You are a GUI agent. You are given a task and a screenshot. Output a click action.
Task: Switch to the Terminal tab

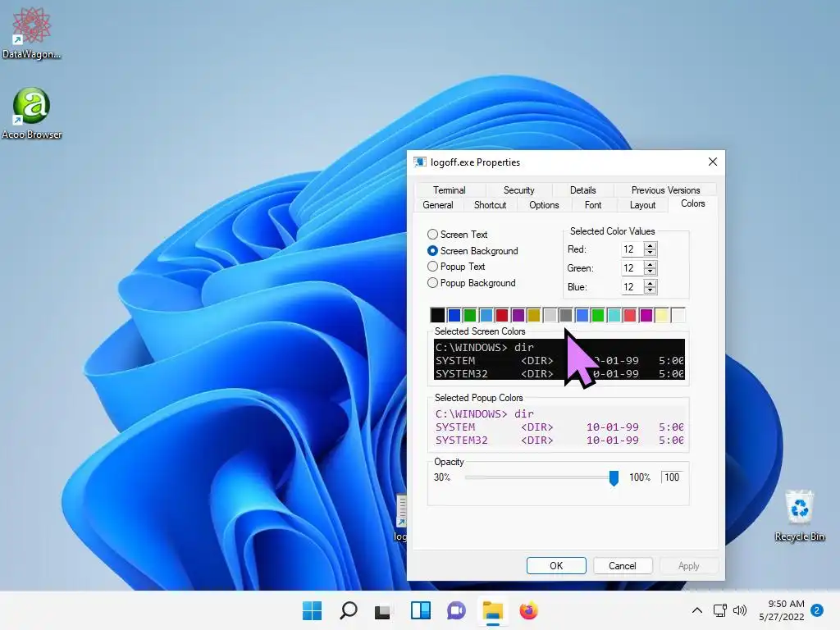click(450, 190)
